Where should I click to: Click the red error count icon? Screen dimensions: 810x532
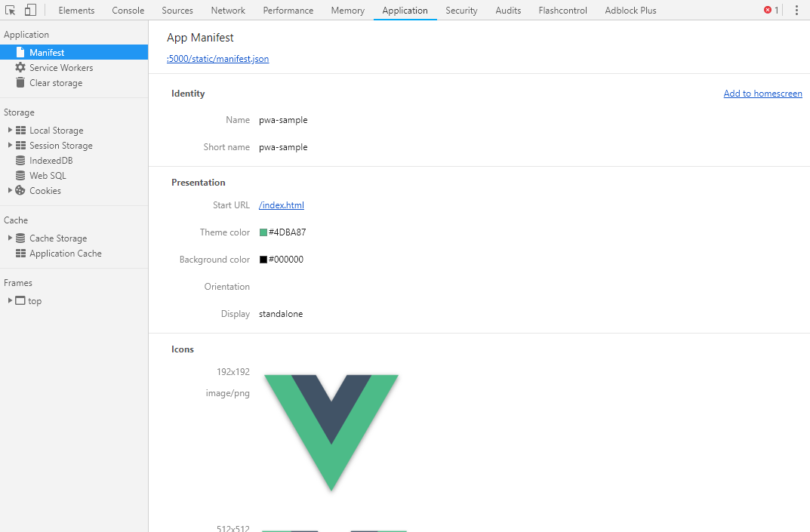768,10
